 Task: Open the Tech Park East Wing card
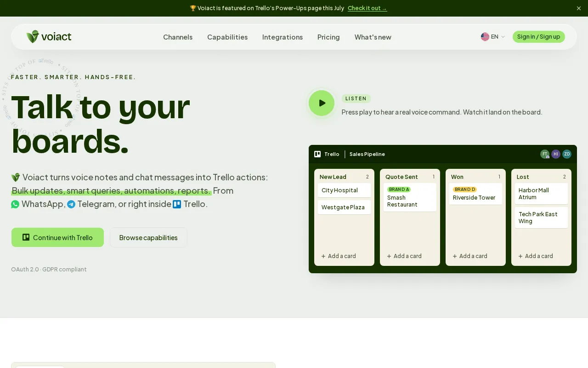tap(541, 218)
